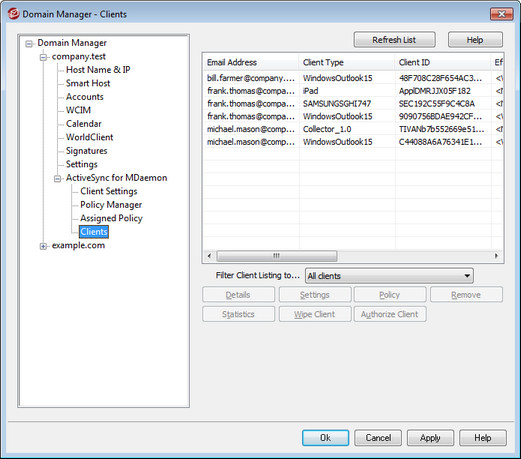Click the MDaemon app icon in title bar
The image size is (521, 459).
pos(13,14)
